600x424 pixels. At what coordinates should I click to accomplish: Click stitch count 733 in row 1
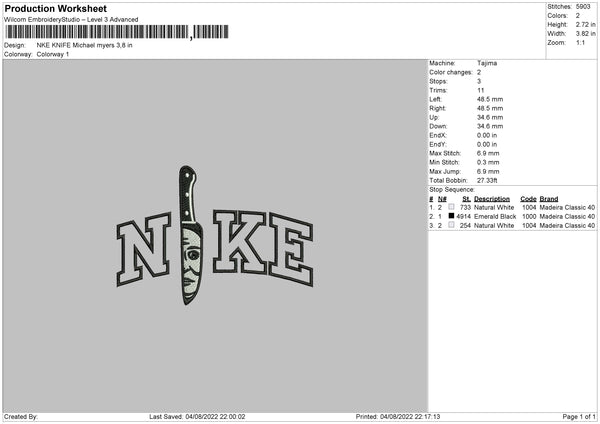(465, 207)
